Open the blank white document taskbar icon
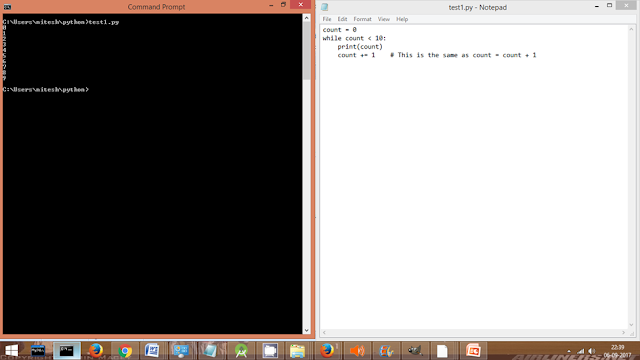Image resolution: width=640 pixels, height=360 pixels. click(442, 351)
